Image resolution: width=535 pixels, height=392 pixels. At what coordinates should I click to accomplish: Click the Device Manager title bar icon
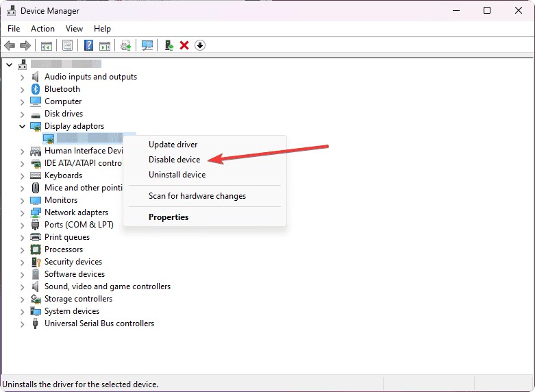pos(11,10)
